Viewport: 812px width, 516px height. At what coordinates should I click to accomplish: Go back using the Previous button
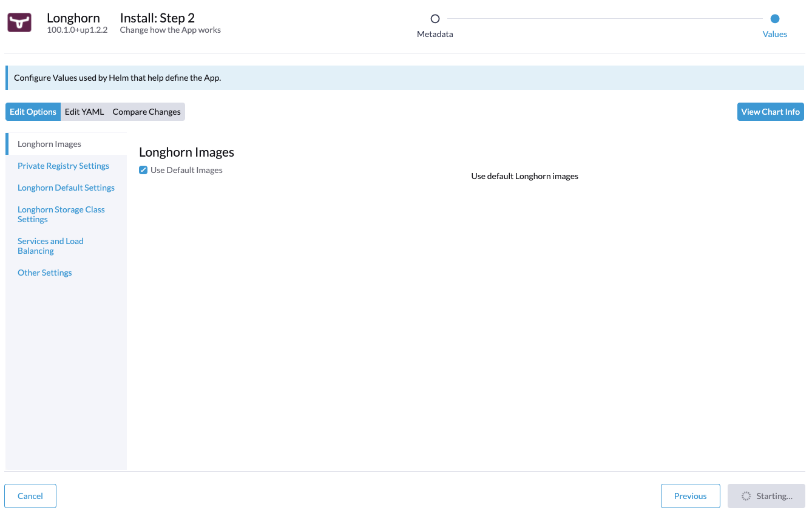click(x=690, y=495)
